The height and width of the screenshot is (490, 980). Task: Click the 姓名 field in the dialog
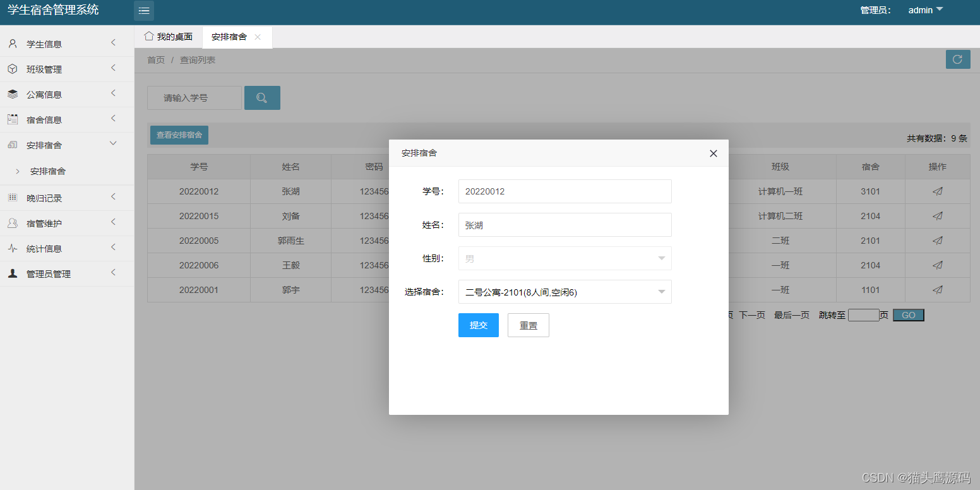[565, 225]
